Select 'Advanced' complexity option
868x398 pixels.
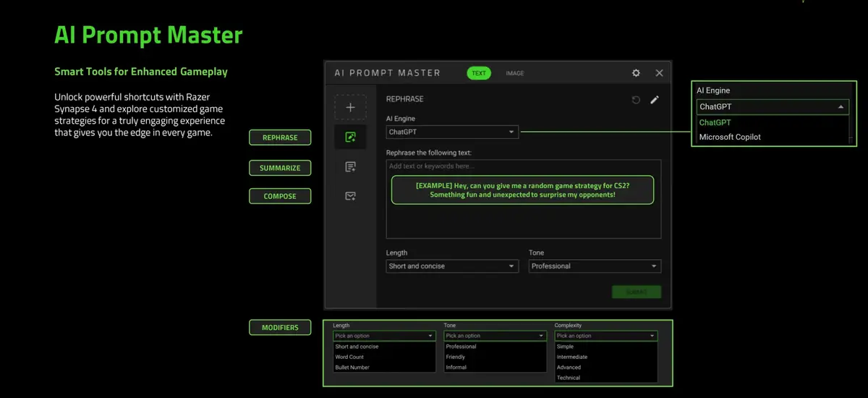point(569,368)
